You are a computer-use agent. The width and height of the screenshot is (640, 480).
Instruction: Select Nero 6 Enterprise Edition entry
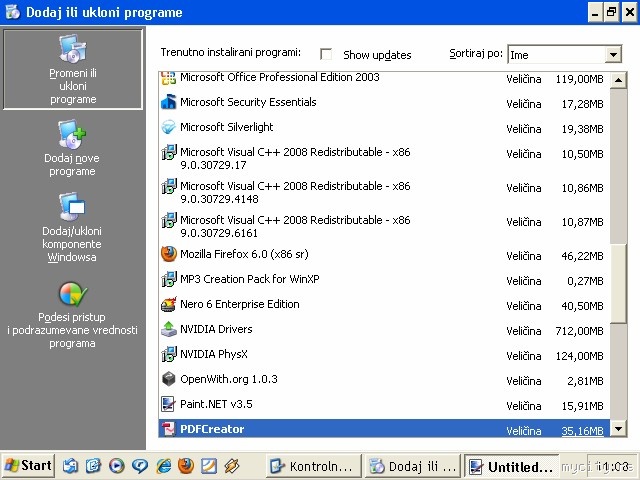[240, 304]
